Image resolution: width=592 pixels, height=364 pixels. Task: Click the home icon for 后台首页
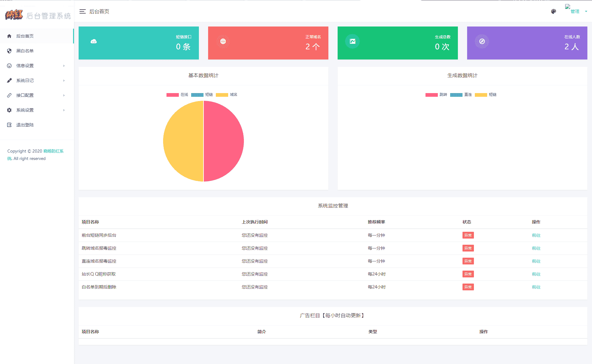9,36
